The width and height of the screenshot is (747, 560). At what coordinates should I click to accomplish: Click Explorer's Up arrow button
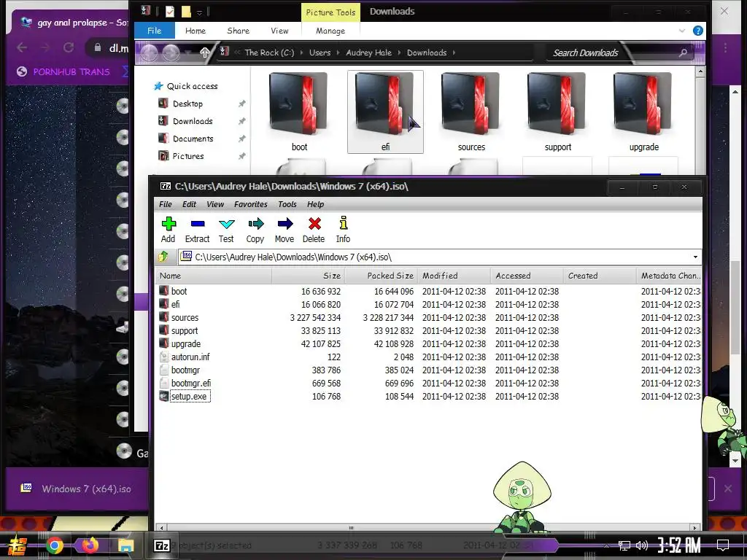click(205, 52)
